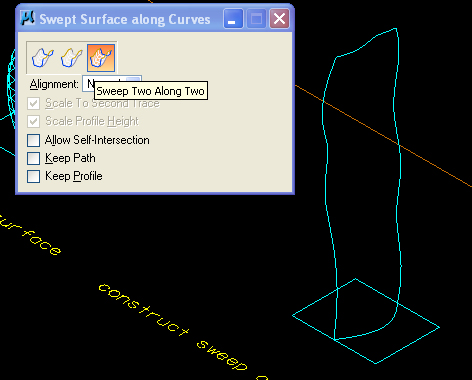Toggle the Scale To Second Trace checkbox
The height and width of the screenshot is (380, 472).
[34, 103]
